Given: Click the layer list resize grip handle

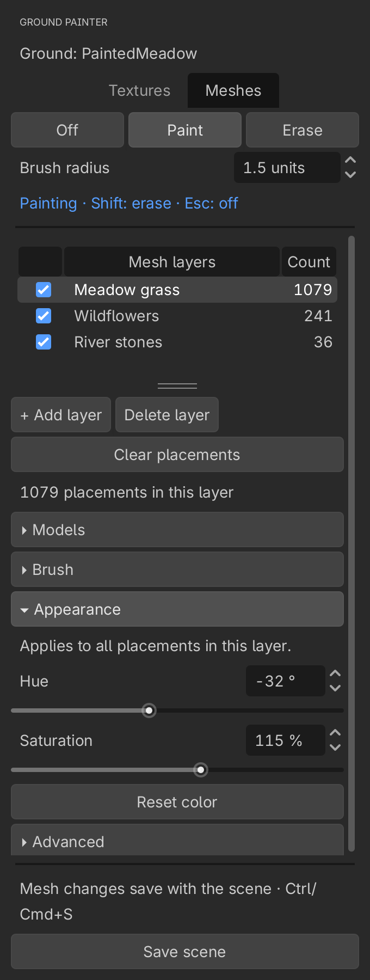Looking at the screenshot, I should coord(177,386).
